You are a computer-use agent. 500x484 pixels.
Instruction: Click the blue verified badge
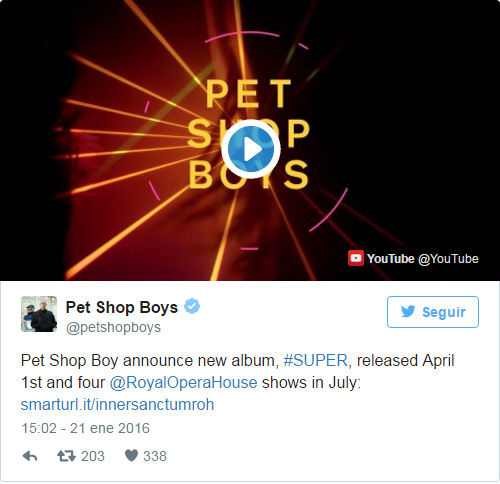[x=192, y=306]
